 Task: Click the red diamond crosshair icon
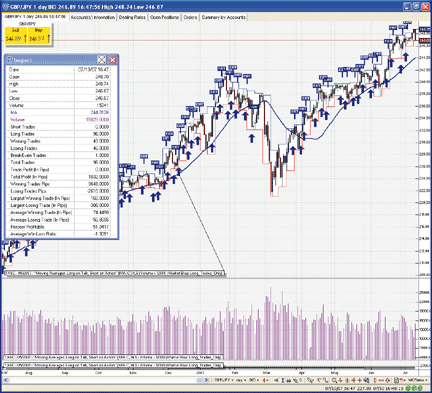click(x=388, y=380)
